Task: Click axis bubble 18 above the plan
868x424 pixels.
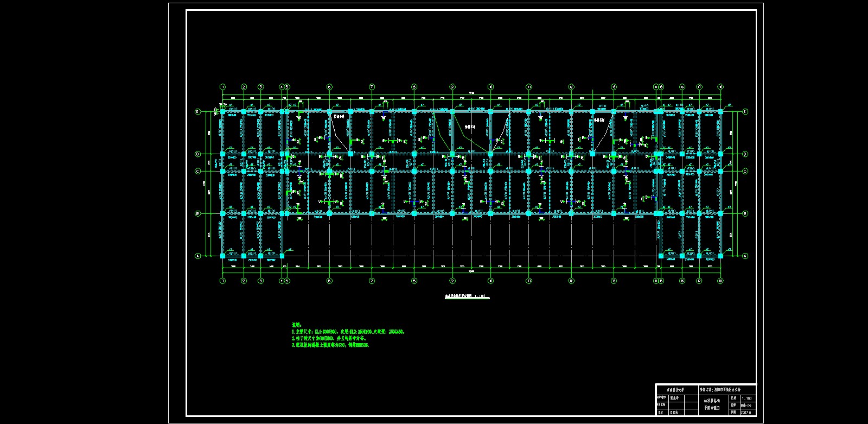Action: tap(720, 87)
